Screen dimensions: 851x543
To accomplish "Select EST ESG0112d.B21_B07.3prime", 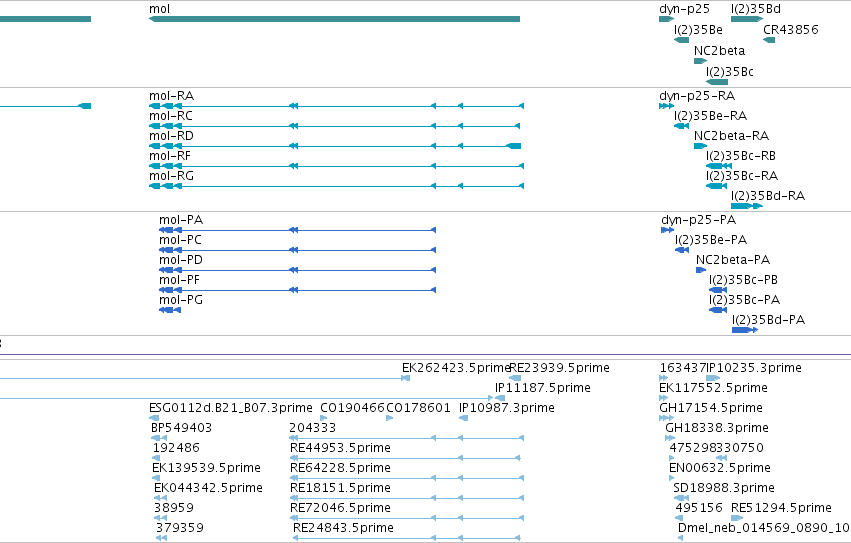I will click(154, 418).
